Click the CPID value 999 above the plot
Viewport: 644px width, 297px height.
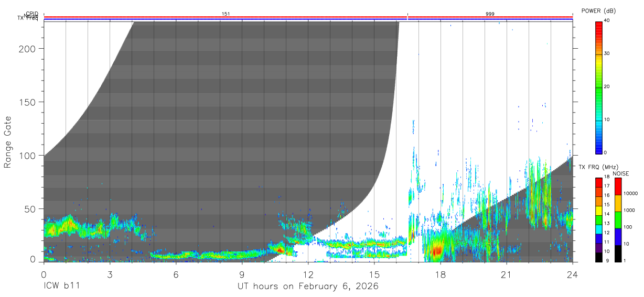point(490,14)
